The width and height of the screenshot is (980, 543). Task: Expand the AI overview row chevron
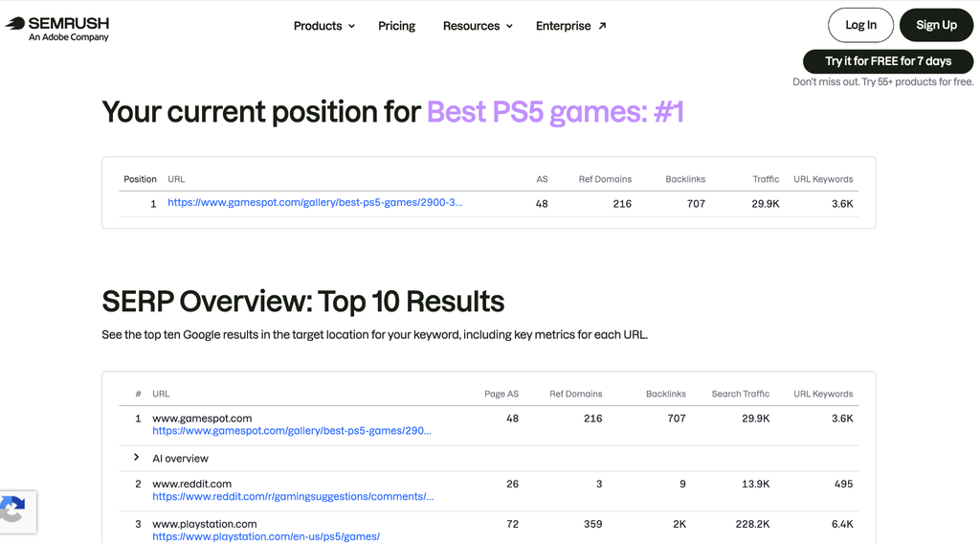[x=136, y=458]
